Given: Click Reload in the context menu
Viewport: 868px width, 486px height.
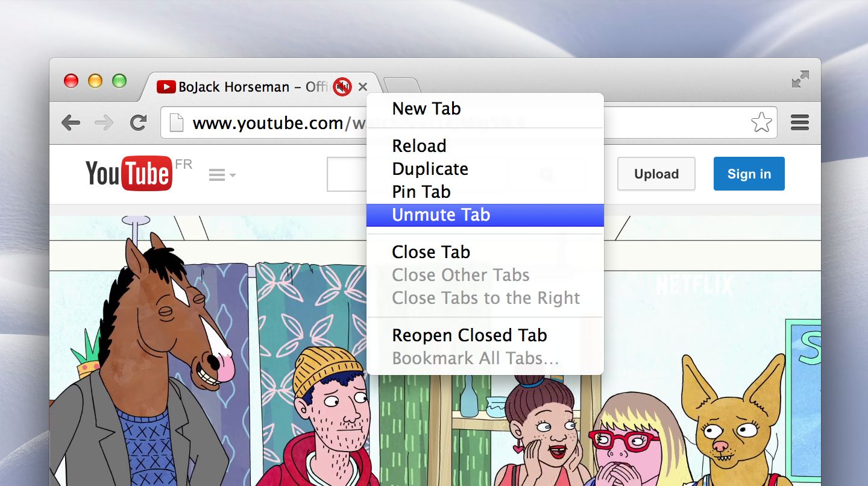Looking at the screenshot, I should [x=419, y=146].
